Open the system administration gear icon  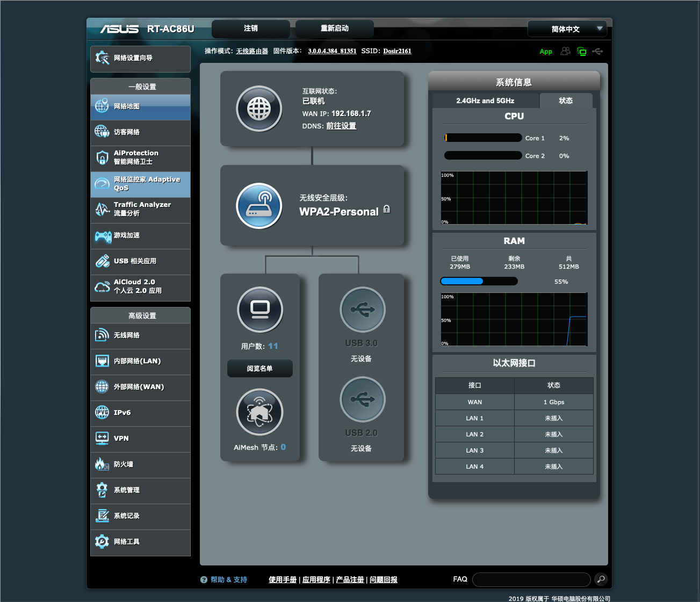click(x=102, y=490)
